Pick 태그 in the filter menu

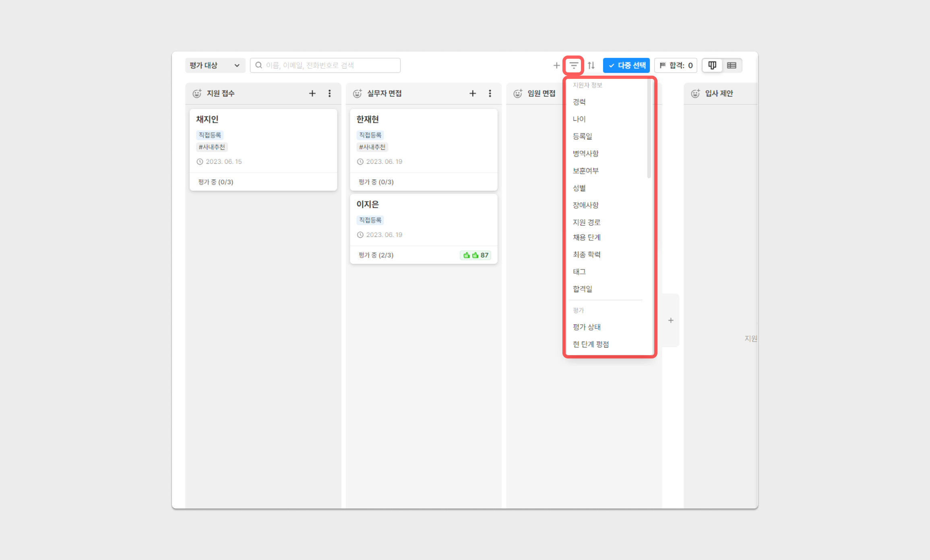(579, 272)
